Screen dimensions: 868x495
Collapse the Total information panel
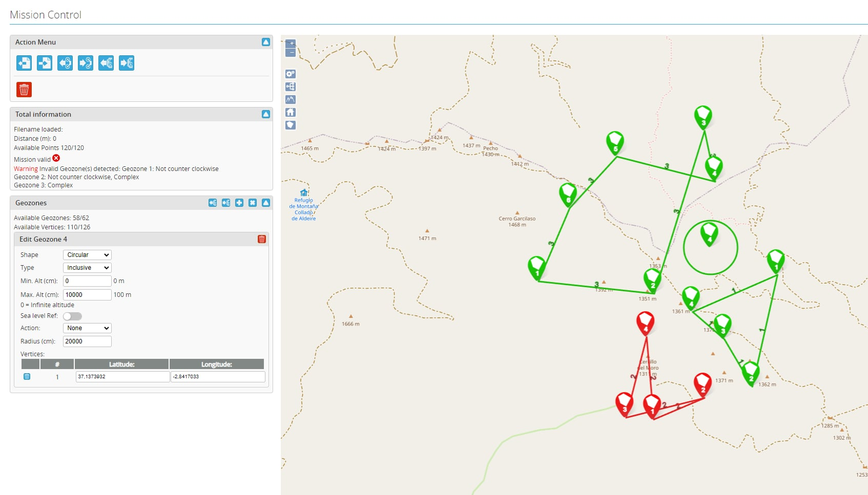click(266, 114)
